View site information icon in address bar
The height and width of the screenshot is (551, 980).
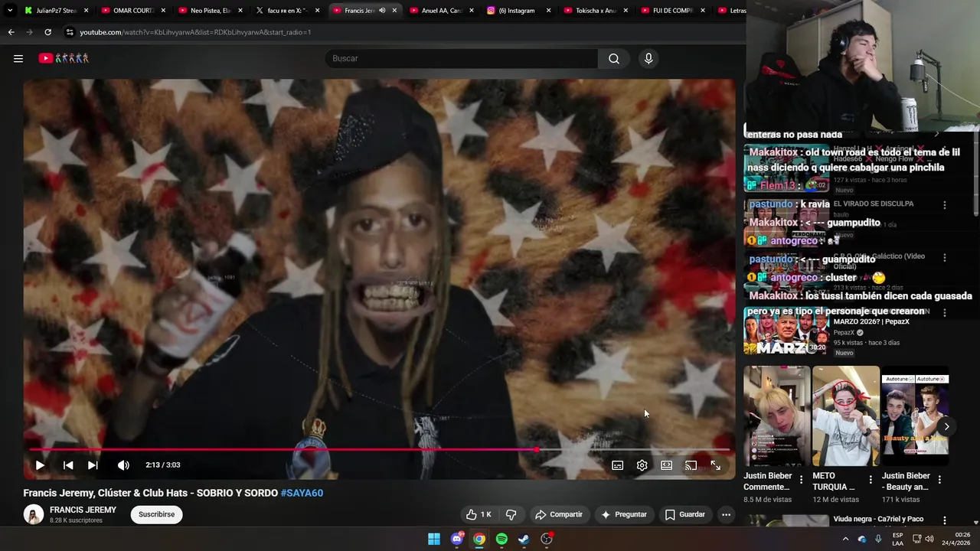[70, 32]
